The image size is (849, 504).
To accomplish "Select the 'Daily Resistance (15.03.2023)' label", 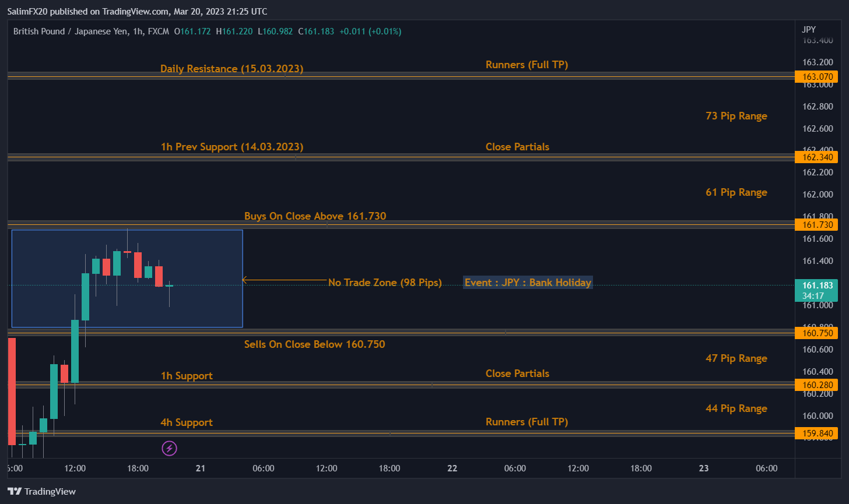I will pyautogui.click(x=231, y=69).
